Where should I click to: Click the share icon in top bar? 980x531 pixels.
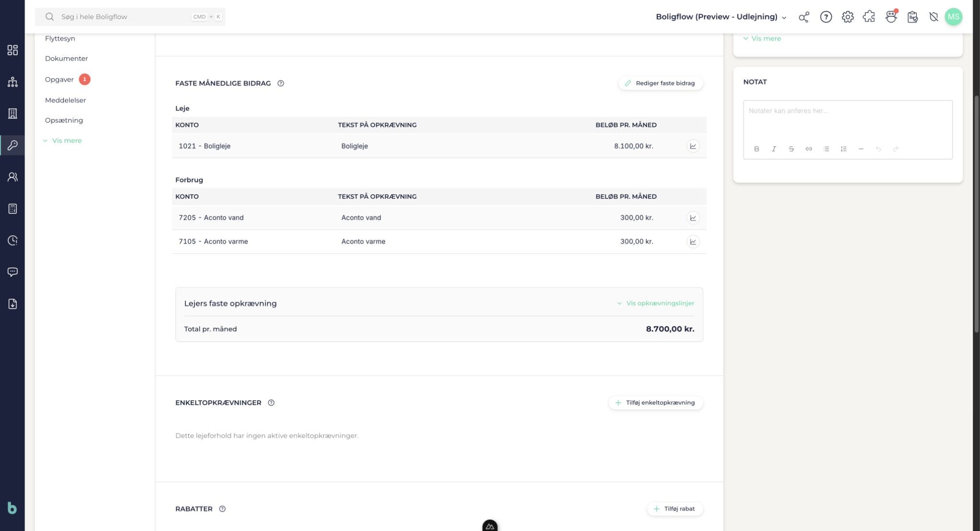point(804,17)
